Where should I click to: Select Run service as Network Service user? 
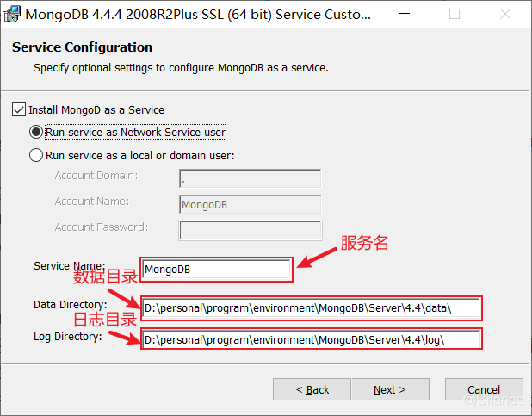pyautogui.click(x=36, y=132)
